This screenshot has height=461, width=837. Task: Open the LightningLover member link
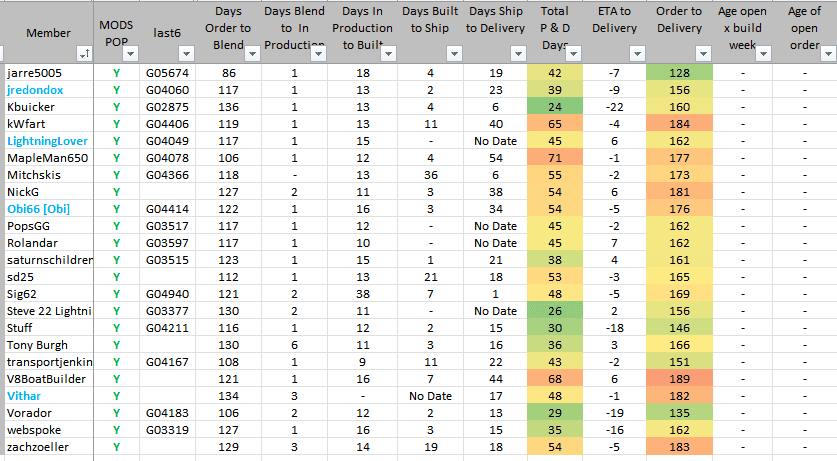pos(48,141)
